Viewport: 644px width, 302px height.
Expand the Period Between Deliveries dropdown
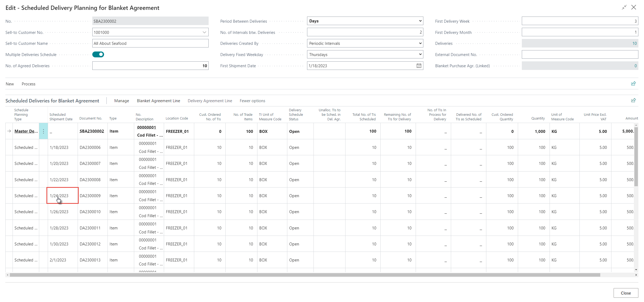pos(420,21)
